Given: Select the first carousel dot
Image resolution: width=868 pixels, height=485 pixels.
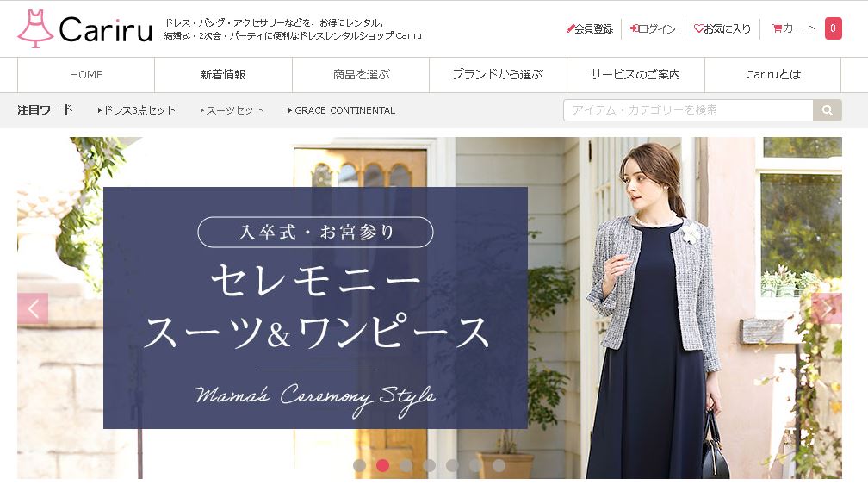Looking at the screenshot, I should tap(359, 465).
